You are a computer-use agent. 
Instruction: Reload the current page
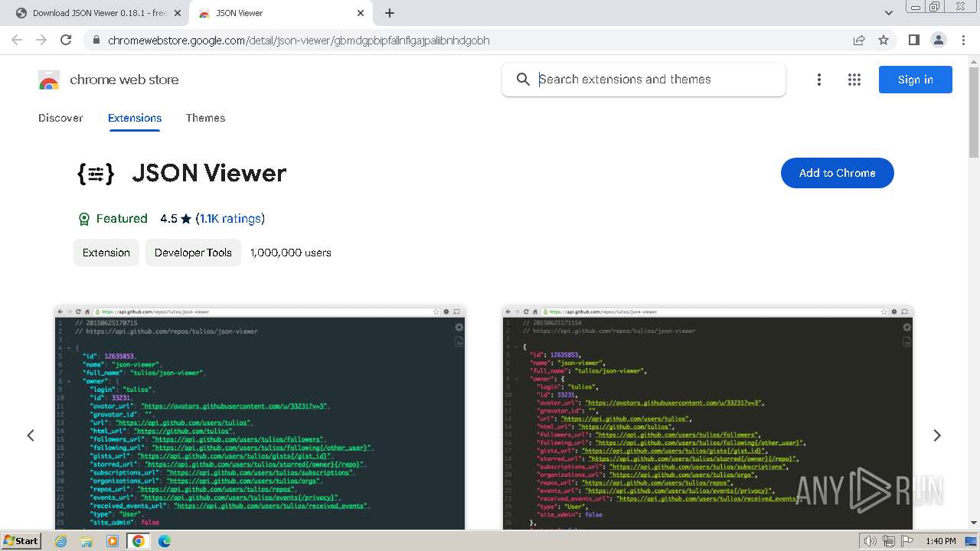[x=66, y=40]
